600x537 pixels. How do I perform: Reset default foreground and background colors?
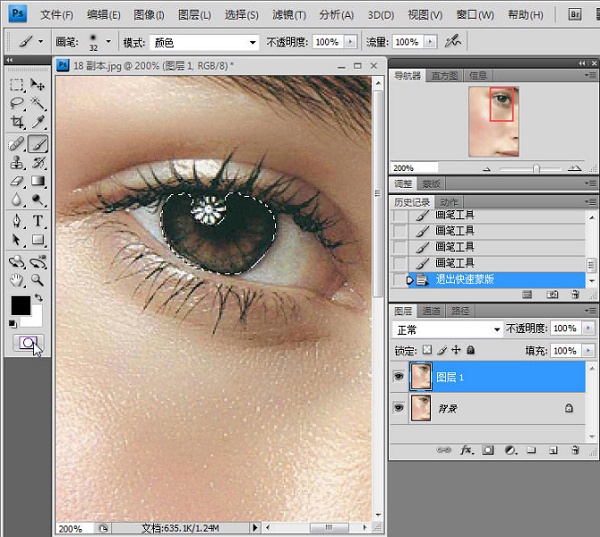click(x=13, y=324)
